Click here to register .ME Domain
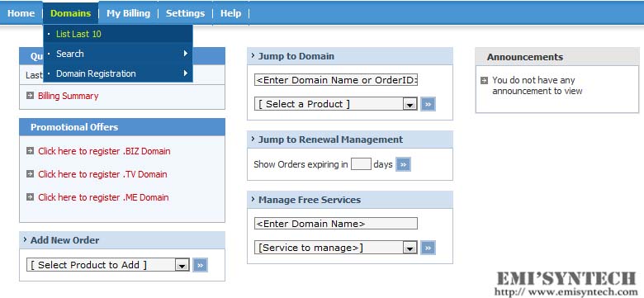644x298 pixels. click(x=103, y=197)
